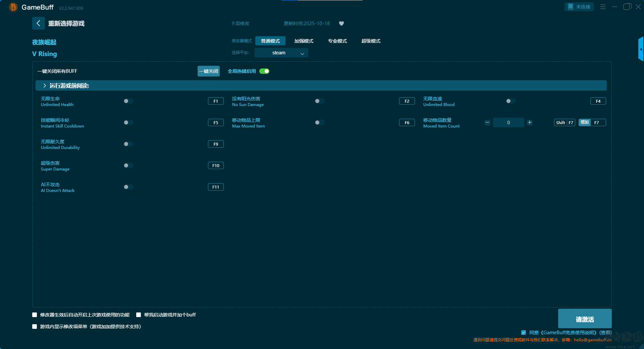
Task: Expand the read-before-running-game section
Action: [45, 86]
